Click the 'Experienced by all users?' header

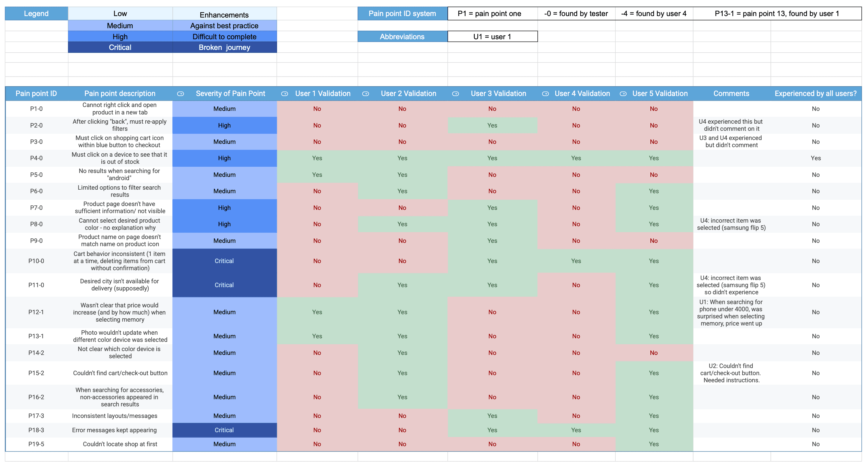pos(816,94)
